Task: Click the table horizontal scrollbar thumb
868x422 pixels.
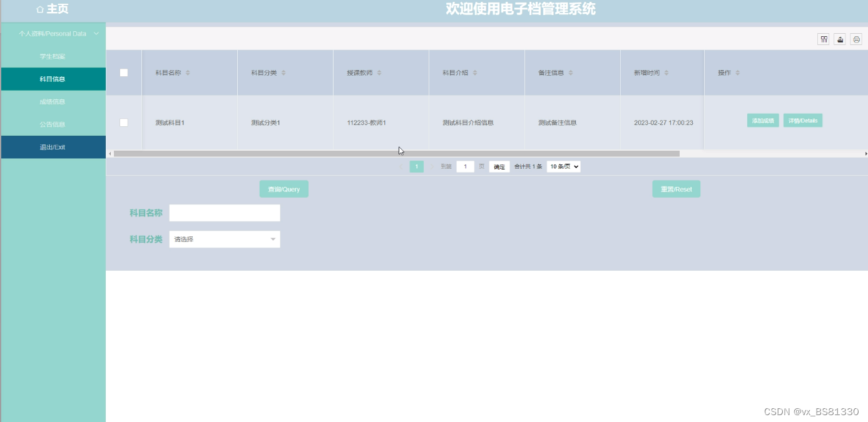Action: pos(396,153)
